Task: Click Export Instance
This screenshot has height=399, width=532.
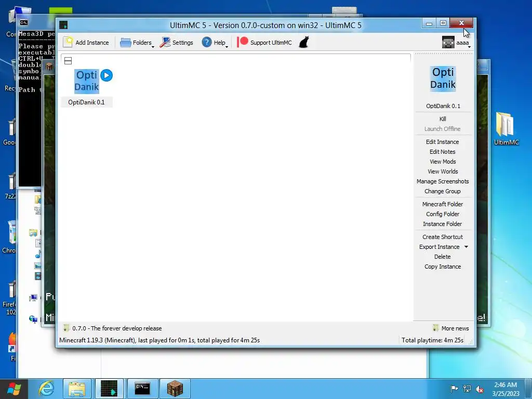Action: (x=439, y=247)
